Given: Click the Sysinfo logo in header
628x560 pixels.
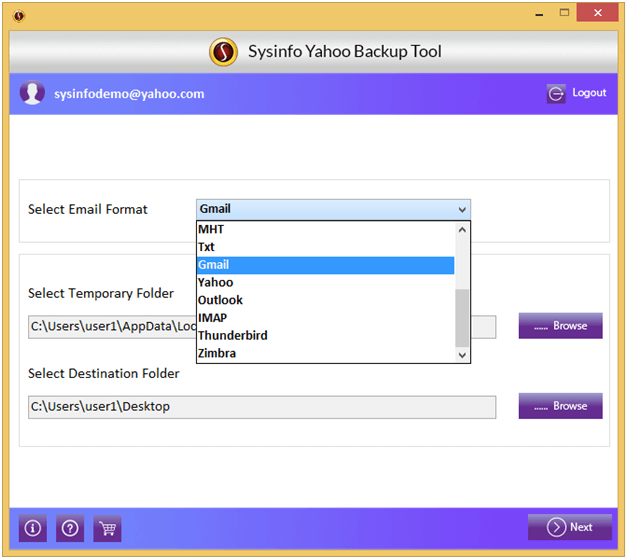Looking at the screenshot, I should tap(223, 52).
